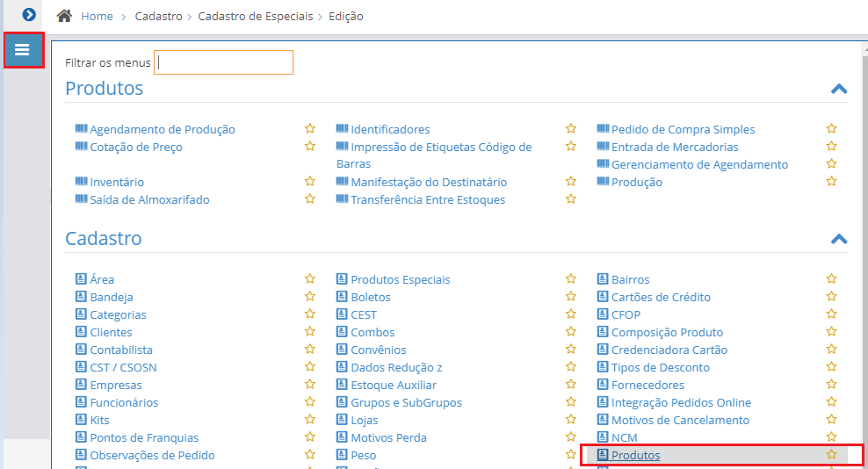Toggle the star next to Clientes
The width and height of the screenshot is (868, 469).
(310, 331)
